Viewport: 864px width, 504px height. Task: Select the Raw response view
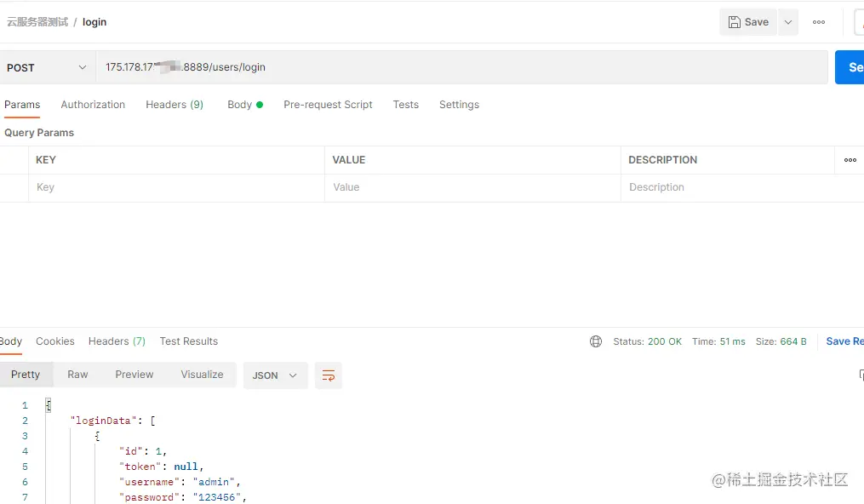point(77,375)
